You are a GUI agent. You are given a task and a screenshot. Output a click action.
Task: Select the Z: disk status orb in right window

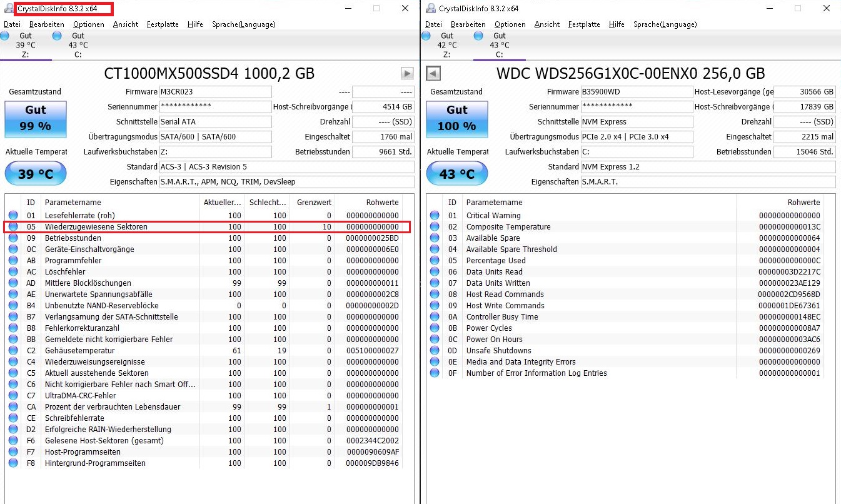coord(426,36)
